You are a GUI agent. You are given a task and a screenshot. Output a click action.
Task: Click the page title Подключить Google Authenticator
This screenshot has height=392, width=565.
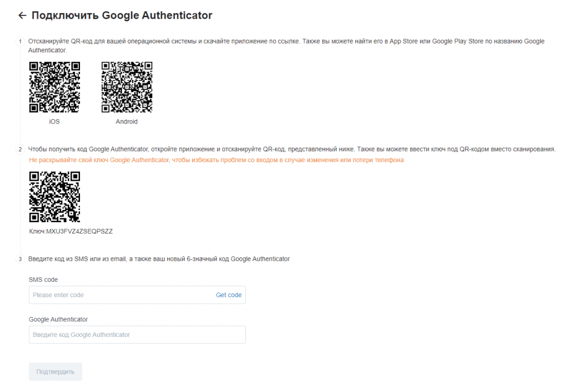tap(122, 15)
